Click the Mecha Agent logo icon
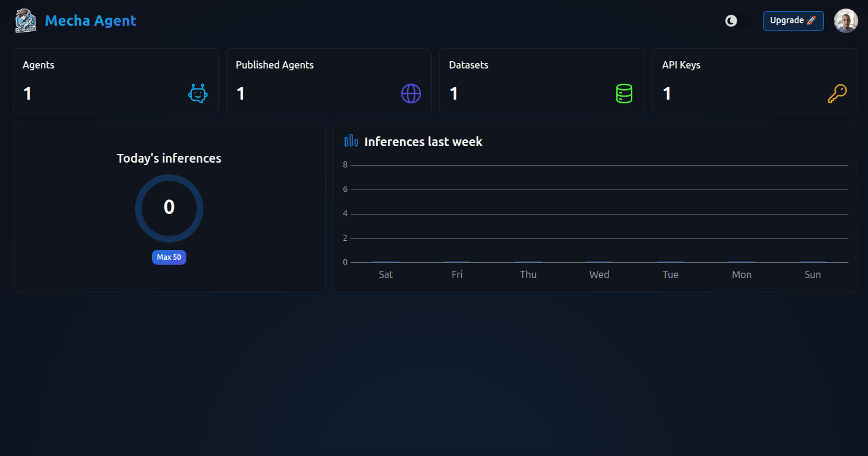The image size is (868, 456). coord(26,21)
